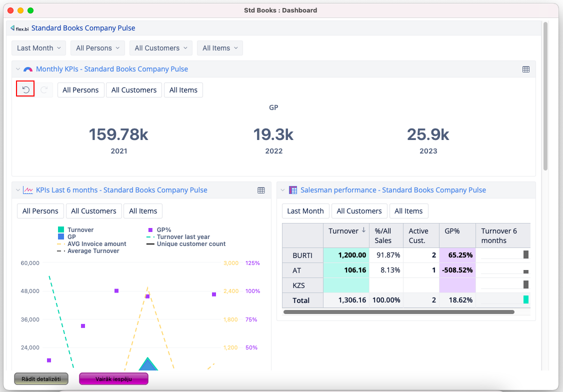Toggle Turnover series in chart legend

tap(80, 230)
